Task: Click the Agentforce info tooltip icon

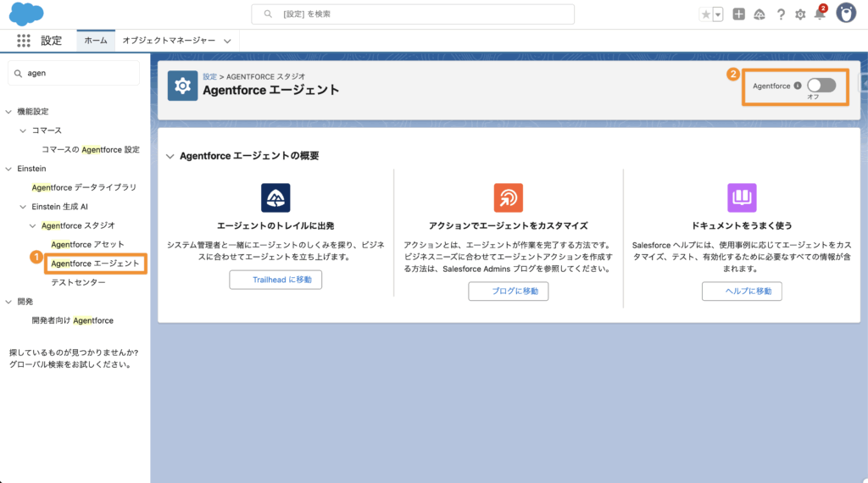Action: click(x=798, y=86)
